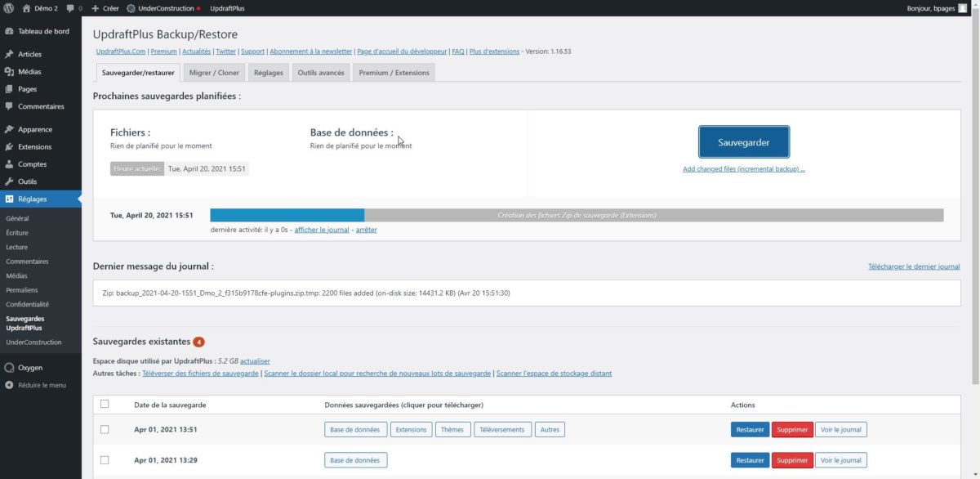The image size is (980, 479).
Task: Download Extensions data from 13:51 backup
Action: pos(411,429)
